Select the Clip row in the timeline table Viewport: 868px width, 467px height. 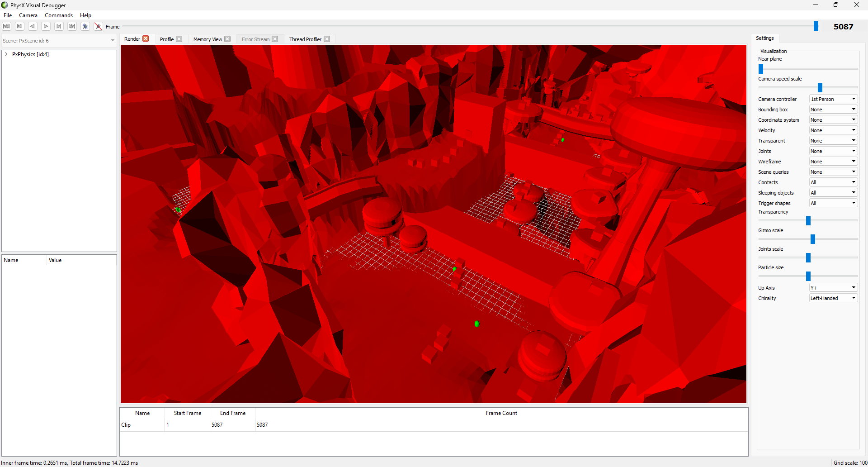[142, 424]
